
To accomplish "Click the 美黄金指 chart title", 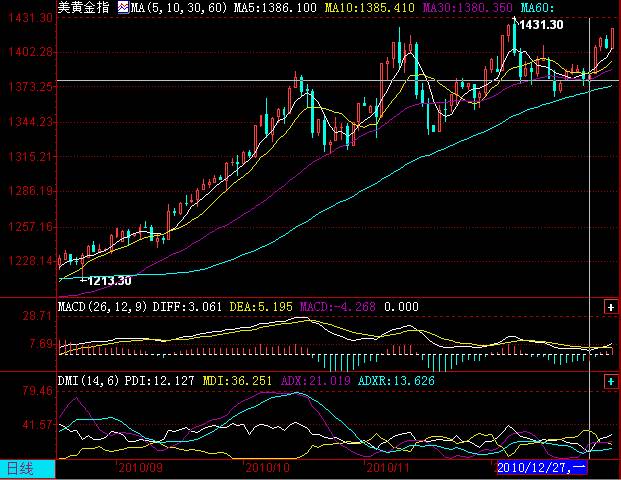I will 84,7.
